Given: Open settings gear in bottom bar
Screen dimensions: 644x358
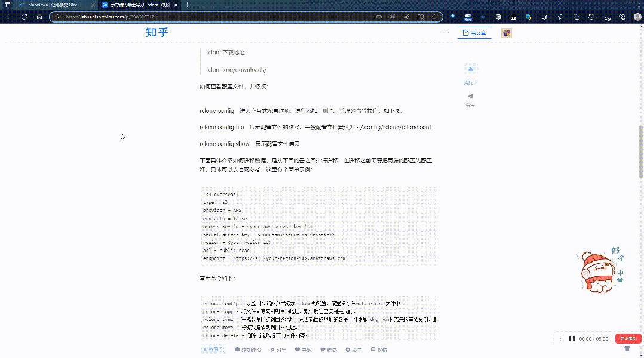Looking at the screenshot, I should pos(354,350).
